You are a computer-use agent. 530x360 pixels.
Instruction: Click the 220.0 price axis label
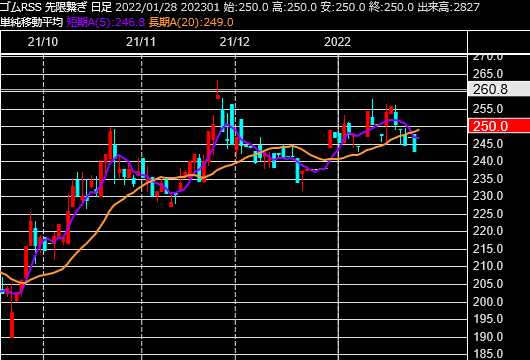tap(488, 231)
